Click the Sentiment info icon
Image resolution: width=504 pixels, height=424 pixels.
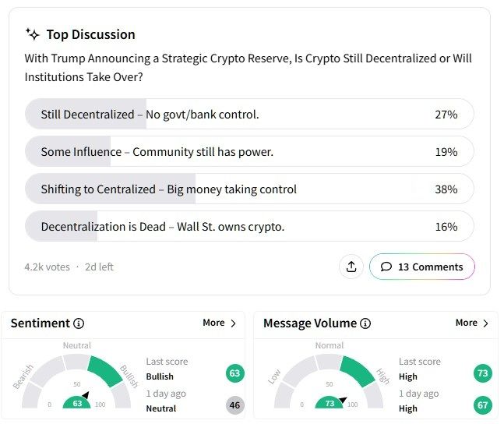point(79,323)
